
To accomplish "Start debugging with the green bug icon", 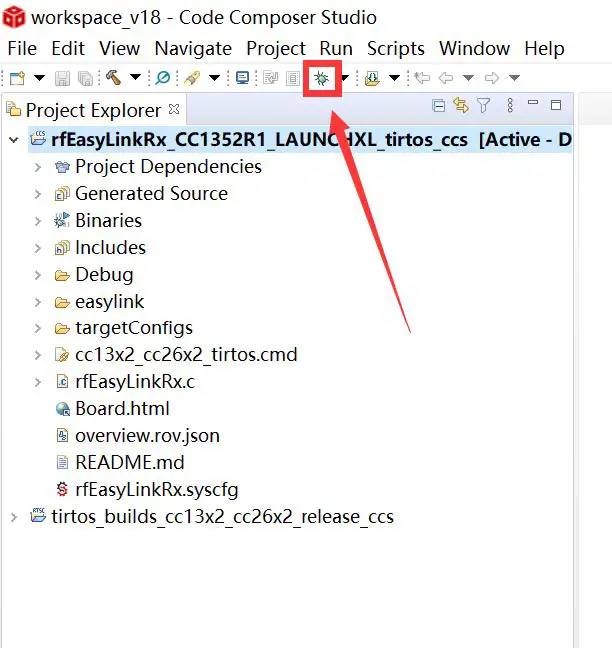I will pyautogui.click(x=321, y=78).
